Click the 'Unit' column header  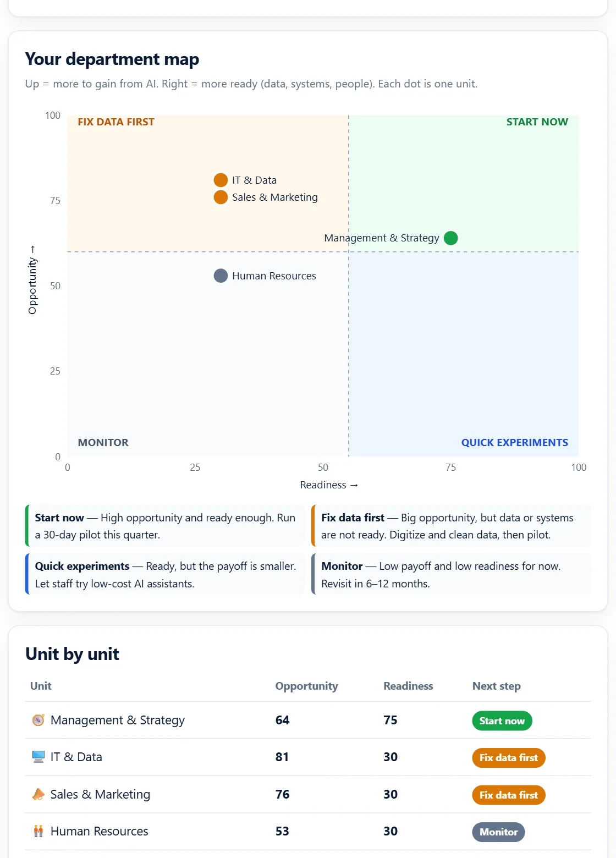click(x=41, y=686)
